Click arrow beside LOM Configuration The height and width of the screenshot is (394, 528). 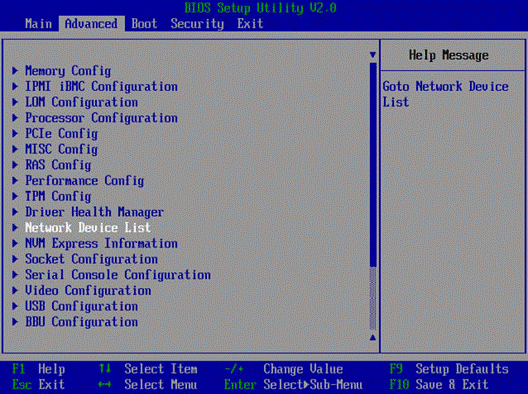[x=15, y=102]
